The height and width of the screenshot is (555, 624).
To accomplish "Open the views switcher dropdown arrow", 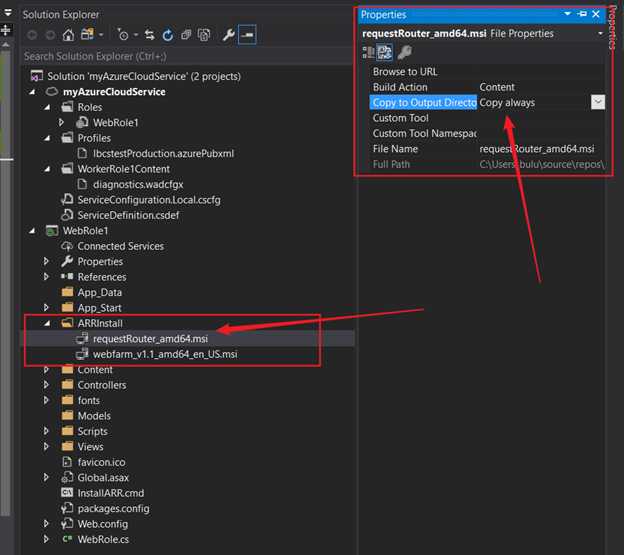I will (101, 35).
